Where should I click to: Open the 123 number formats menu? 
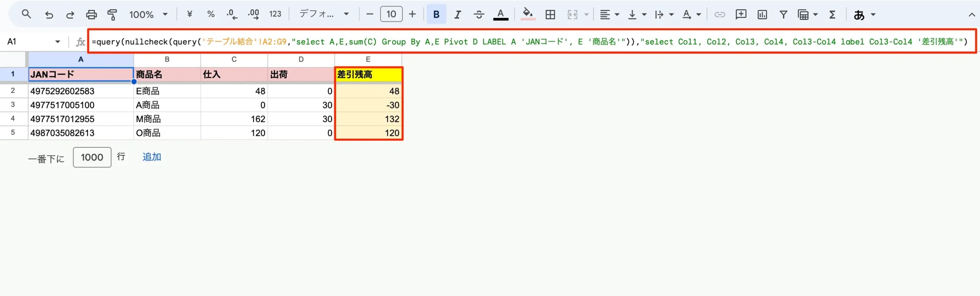coord(275,15)
